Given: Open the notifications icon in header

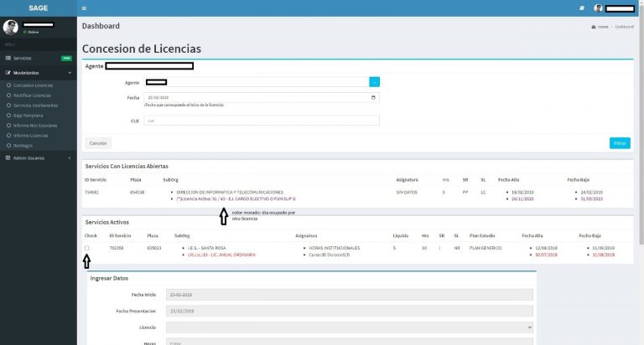Looking at the screenshot, I should point(582,8).
